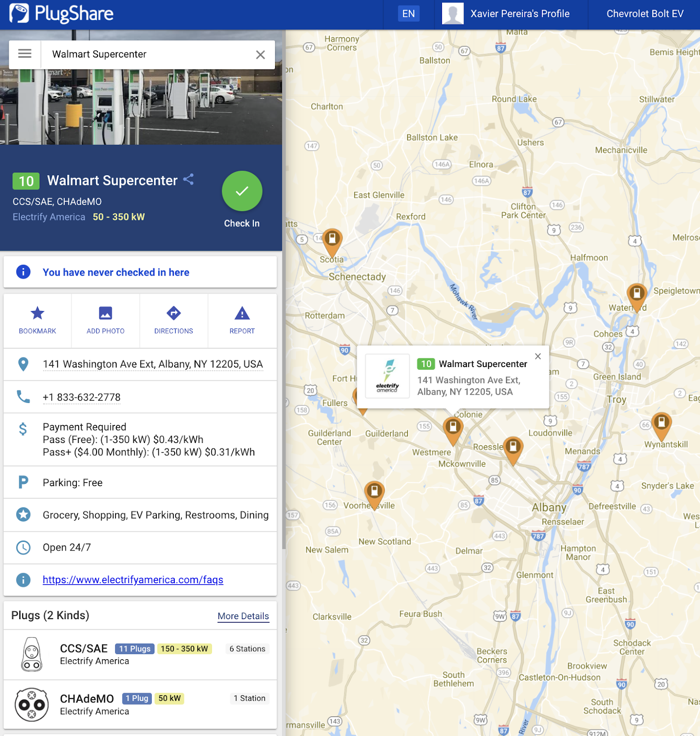Select the Waterford charging station pin
This screenshot has width=700, height=736.
point(637,298)
